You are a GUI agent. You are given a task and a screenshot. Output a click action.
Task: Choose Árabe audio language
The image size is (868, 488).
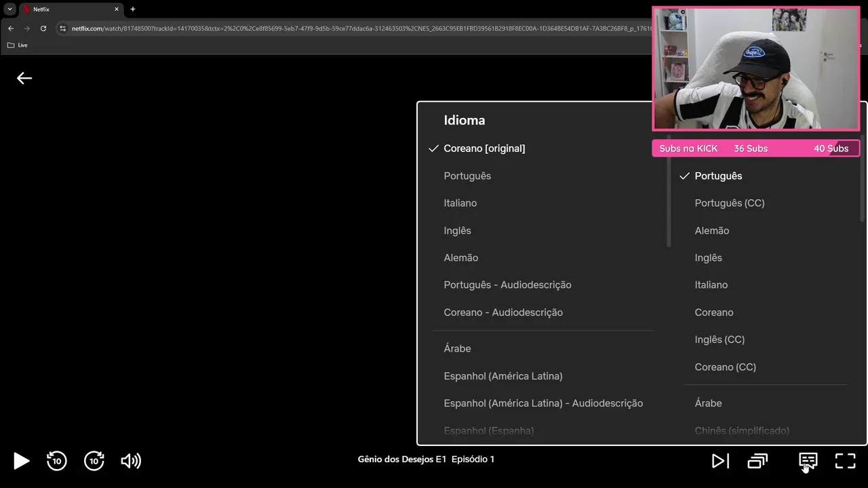pyautogui.click(x=457, y=348)
